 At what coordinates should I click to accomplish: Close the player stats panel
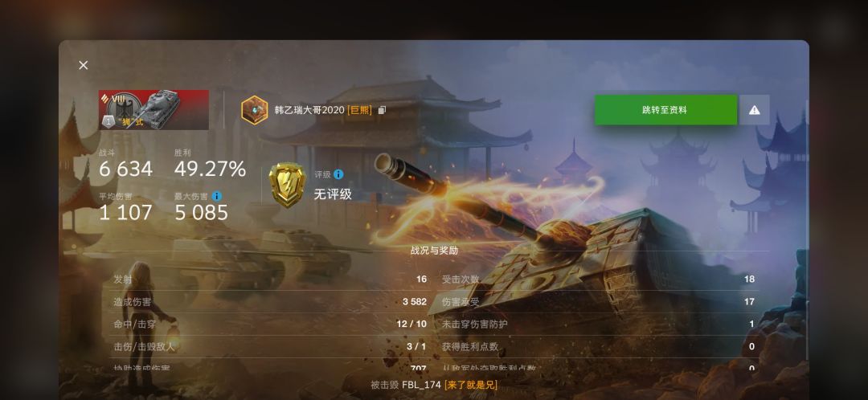[x=84, y=65]
